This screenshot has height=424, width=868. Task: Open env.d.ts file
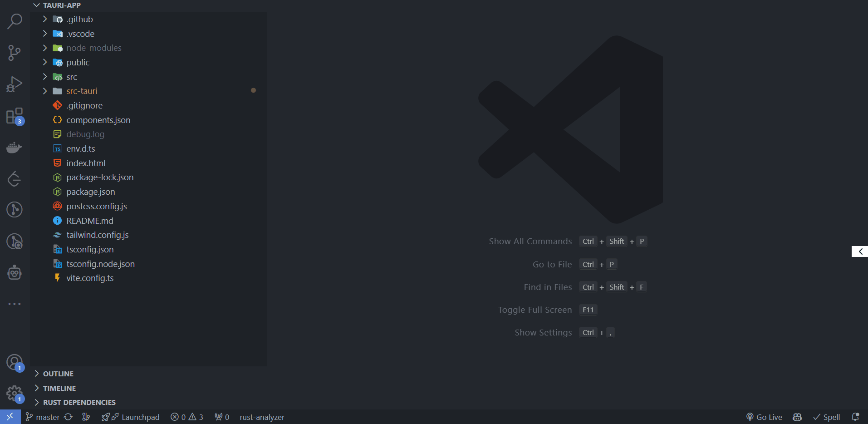coord(148,148)
